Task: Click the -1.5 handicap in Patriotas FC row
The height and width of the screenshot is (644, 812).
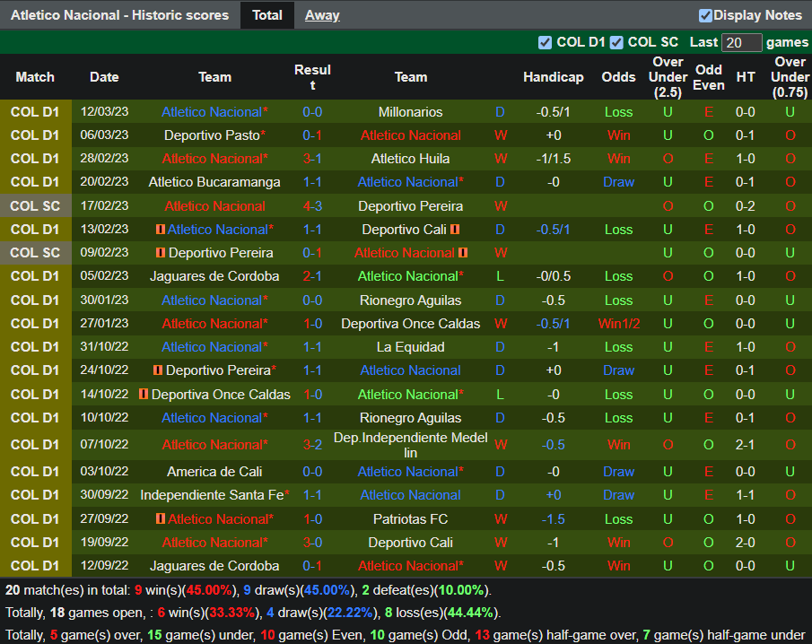Action: [553, 518]
